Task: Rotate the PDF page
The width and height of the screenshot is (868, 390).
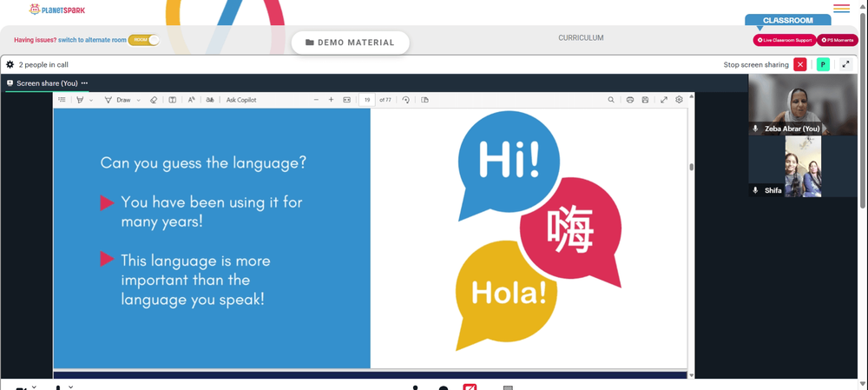Action: (405, 100)
